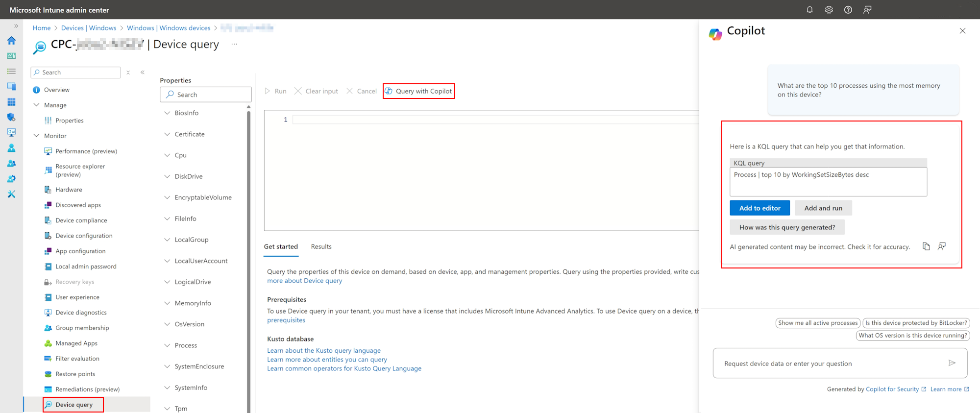Open Endpoint security shield icon in left rail
The image size is (980, 413).
11,118
